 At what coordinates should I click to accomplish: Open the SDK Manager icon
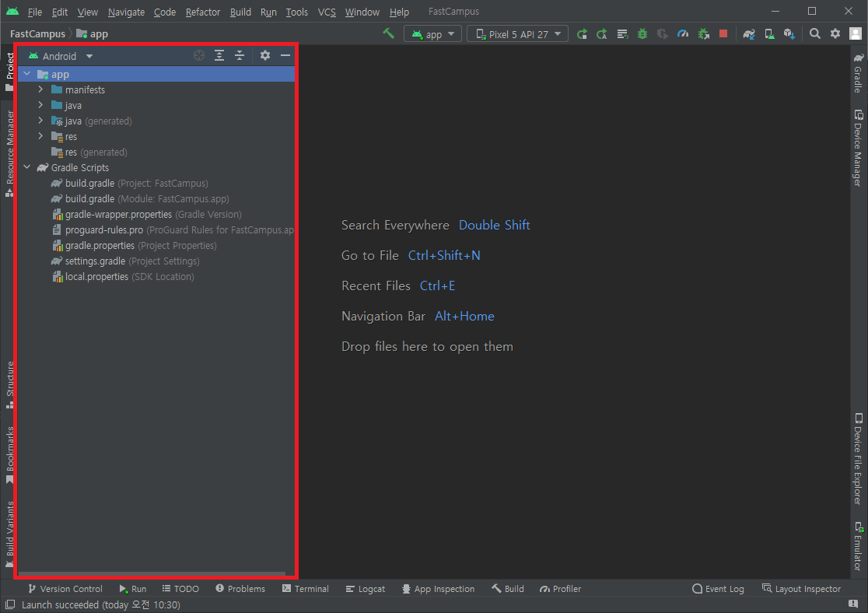coord(789,34)
